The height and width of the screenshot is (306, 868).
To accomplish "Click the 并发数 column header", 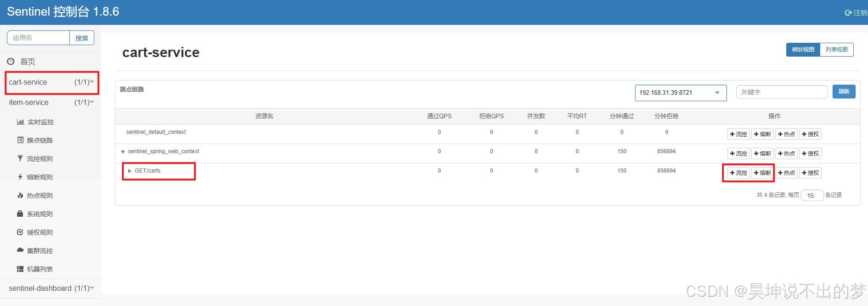I will coord(536,116).
